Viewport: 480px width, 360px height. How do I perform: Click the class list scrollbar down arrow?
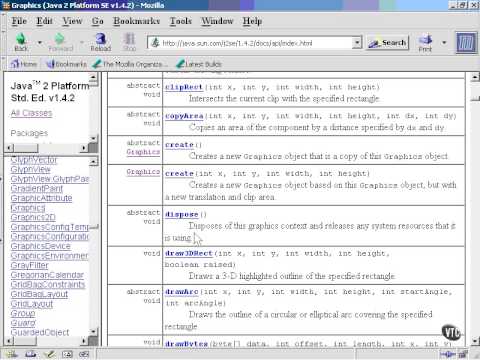(x=94, y=332)
